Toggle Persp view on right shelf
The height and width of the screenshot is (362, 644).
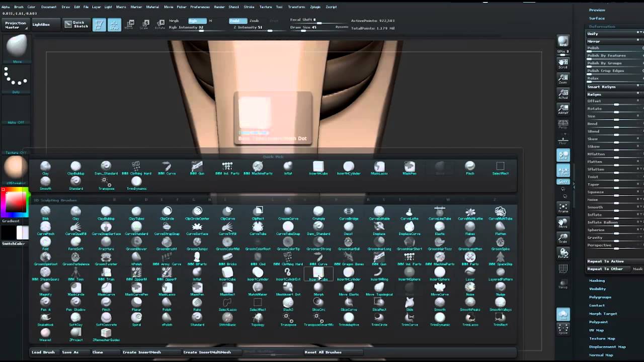[563, 124]
